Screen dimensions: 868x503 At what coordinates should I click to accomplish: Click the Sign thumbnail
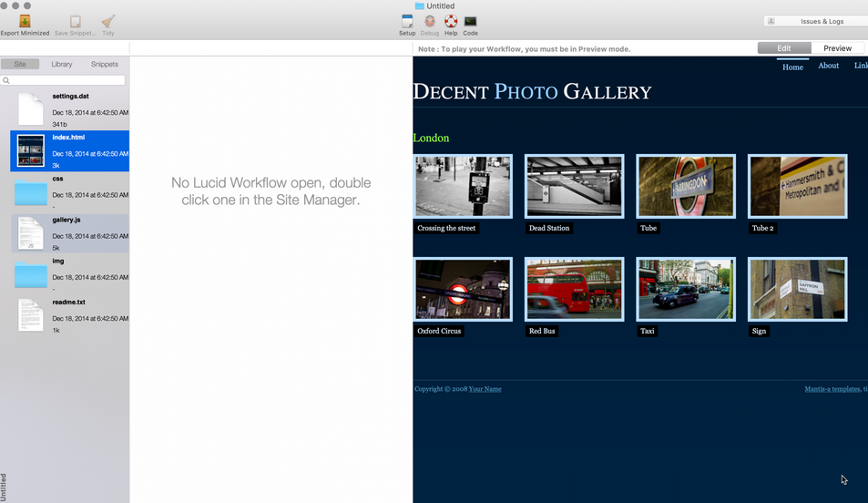[x=797, y=289]
